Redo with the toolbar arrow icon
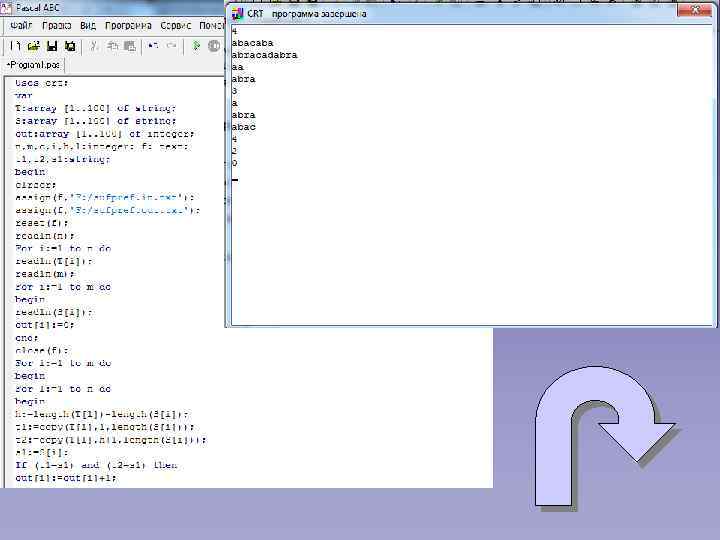This screenshot has height=540, width=720. click(171, 46)
